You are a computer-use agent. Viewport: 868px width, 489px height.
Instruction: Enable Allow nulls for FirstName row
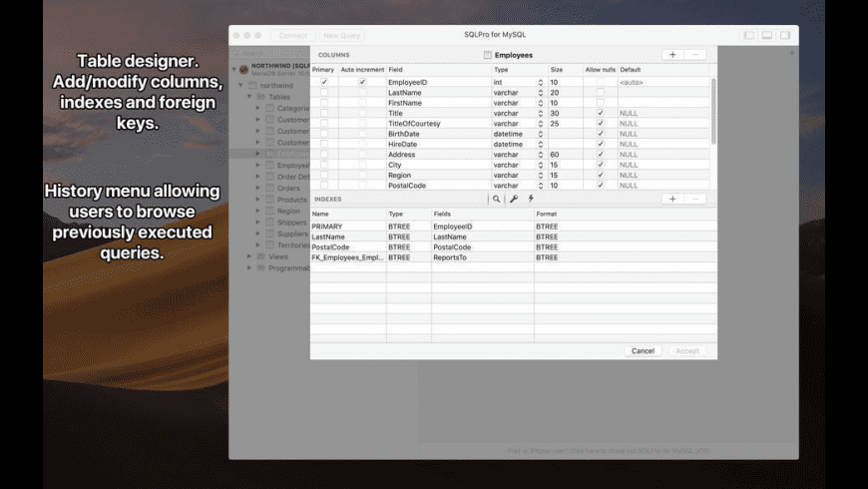pos(600,103)
